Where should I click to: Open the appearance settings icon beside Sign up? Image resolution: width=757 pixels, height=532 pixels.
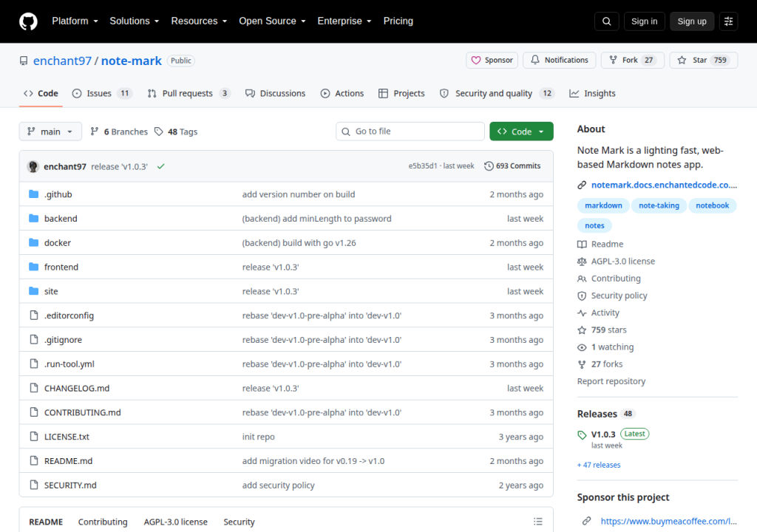[728, 21]
